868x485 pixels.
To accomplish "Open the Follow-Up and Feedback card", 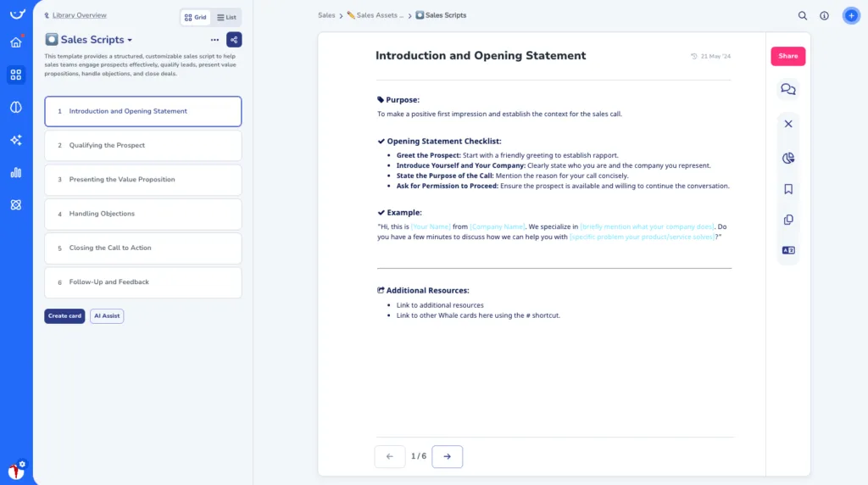I will coord(142,282).
